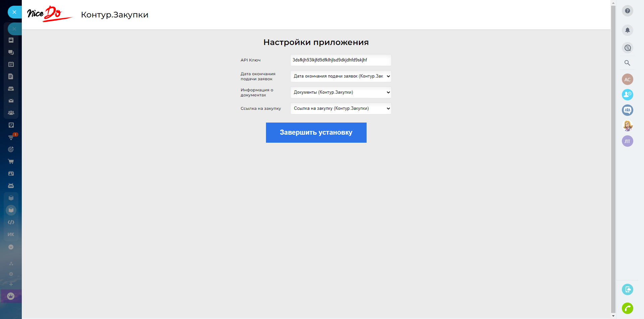
Task: Open notifications bell icon
Action: coord(628,30)
